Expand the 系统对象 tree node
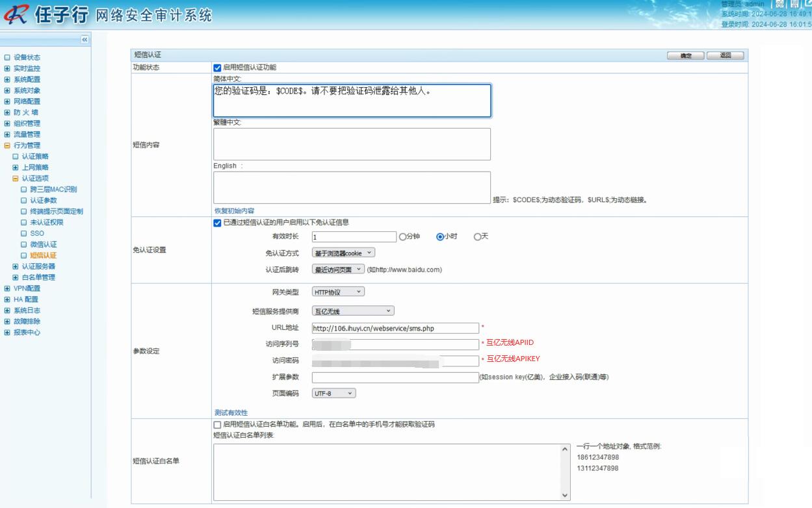The height and width of the screenshot is (508, 812). pyautogui.click(x=7, y=91)
